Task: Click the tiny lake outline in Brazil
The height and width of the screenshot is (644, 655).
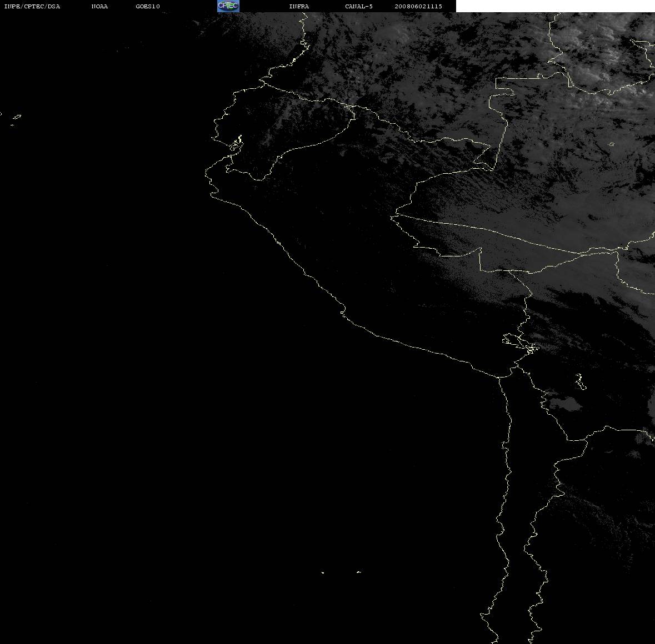Action: (x=611, y=144)
